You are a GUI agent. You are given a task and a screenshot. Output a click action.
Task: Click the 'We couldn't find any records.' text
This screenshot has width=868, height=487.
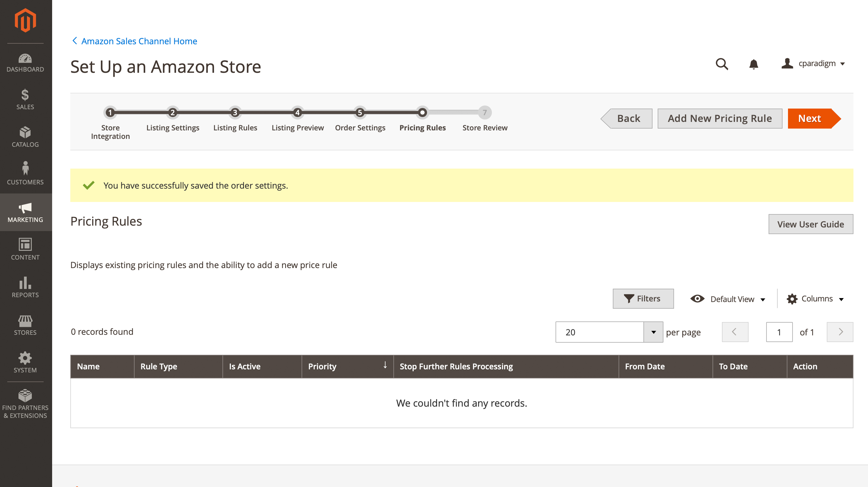(x=461, y=403)
